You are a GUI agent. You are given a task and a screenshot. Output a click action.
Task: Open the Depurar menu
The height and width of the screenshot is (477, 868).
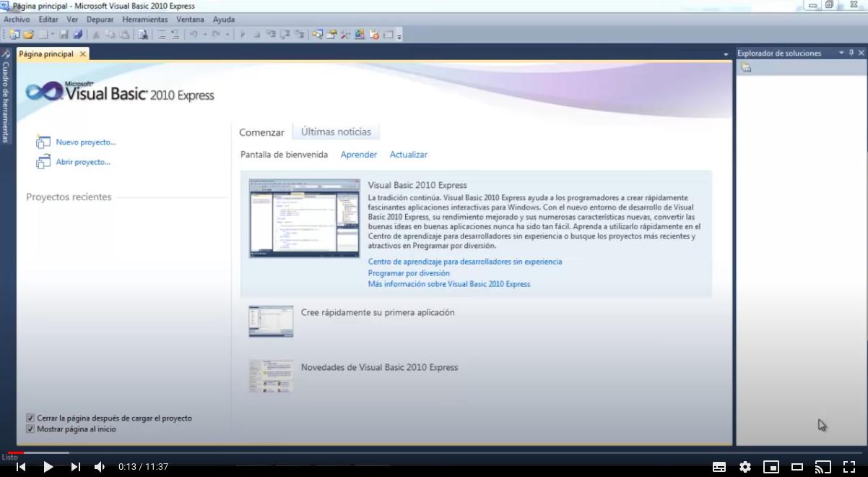(100, 20)
